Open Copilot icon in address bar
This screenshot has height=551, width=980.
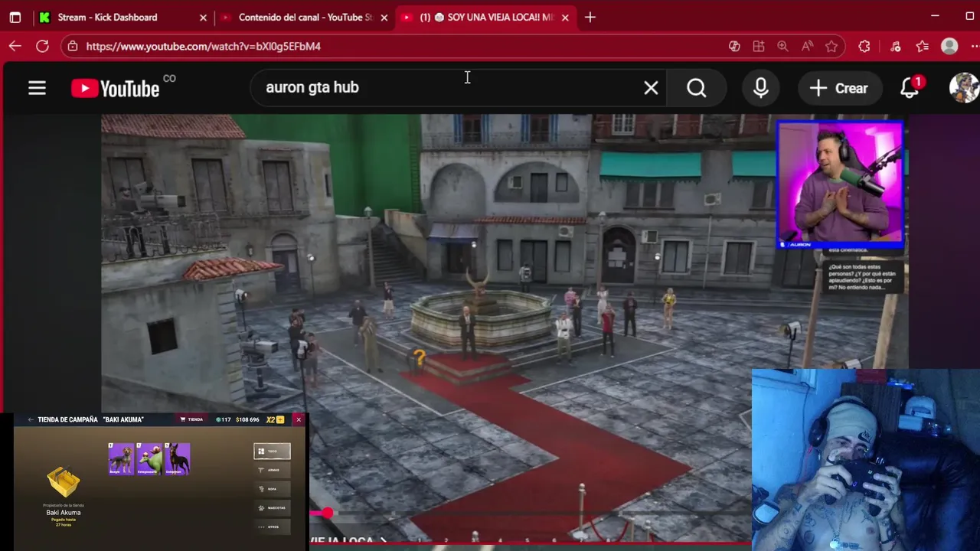tap(734, 46)
